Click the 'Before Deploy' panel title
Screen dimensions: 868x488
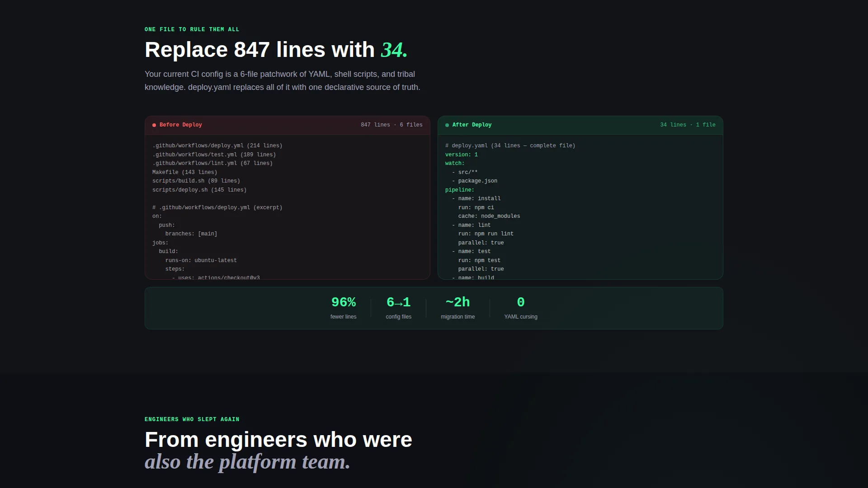coord(181,125)
